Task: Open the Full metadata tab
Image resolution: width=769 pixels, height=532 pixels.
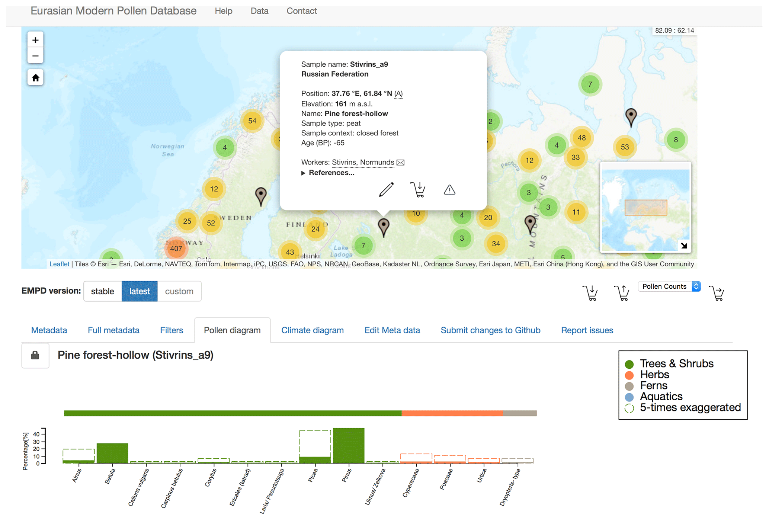Action: 113,330
